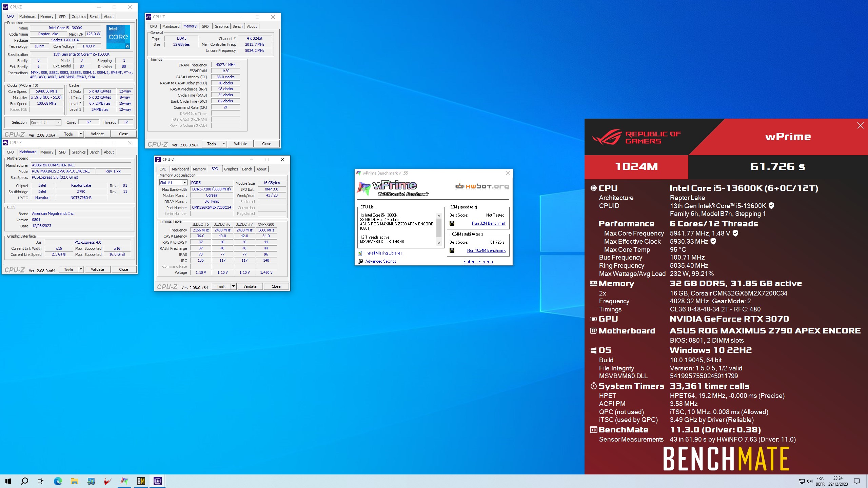Expand Tools arrow in the CPU-Z Memory window

[x=224, y=144]
